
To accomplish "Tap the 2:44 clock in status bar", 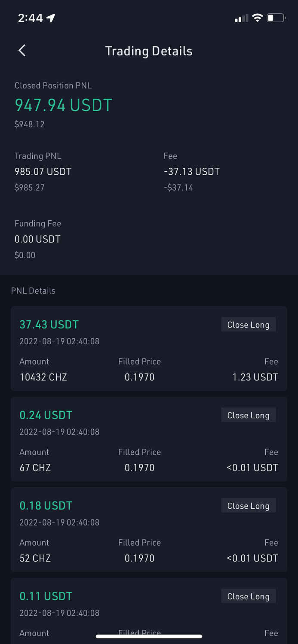I will (x=31, y=18).
